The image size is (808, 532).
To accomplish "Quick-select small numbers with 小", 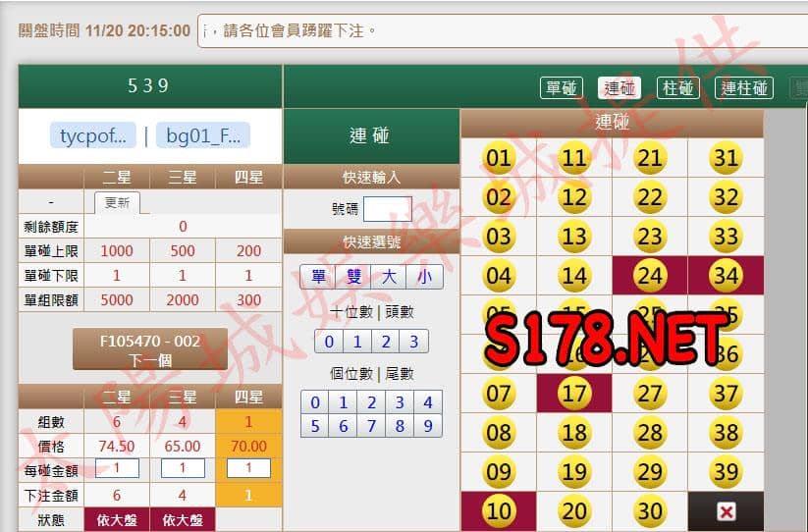I will point(424,277).
